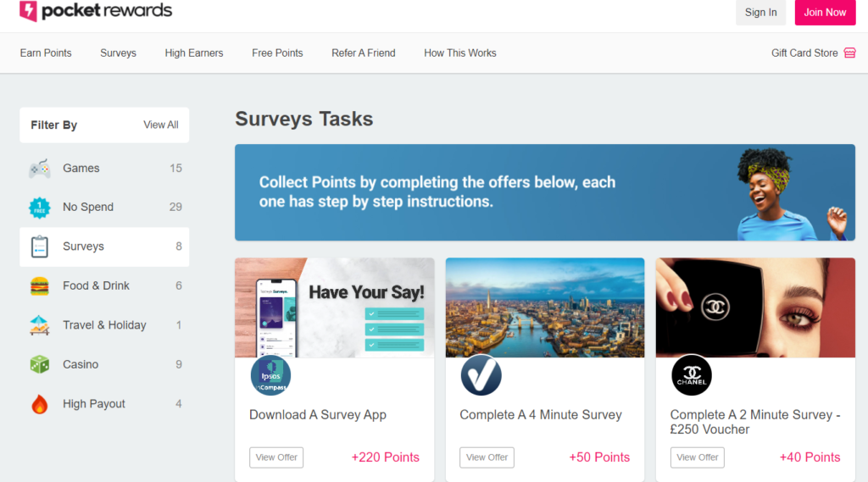
Task: Click the High Payout flame icon
Action: click(39, 404)
